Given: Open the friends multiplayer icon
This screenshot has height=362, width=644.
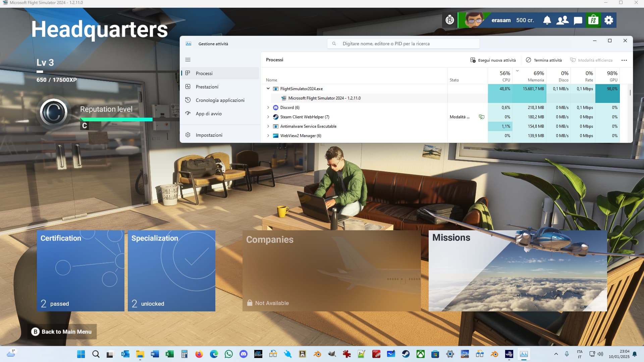Looking at the screenshot, I should click(562, 20).
